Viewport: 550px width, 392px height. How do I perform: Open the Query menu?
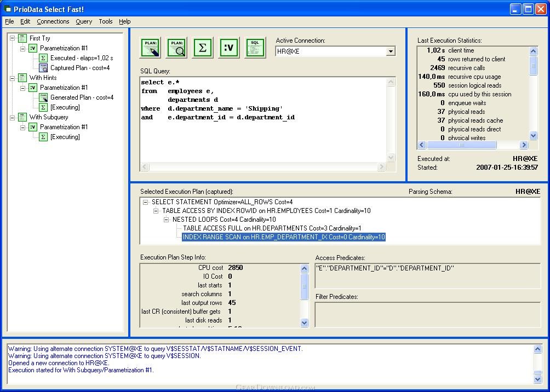[84, 21]
